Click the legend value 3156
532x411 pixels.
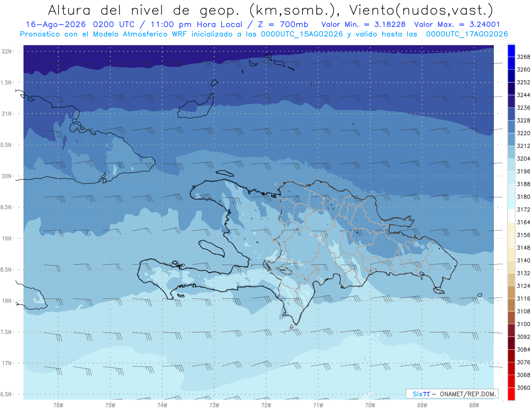pyautogui.click(x=524, y=235)
